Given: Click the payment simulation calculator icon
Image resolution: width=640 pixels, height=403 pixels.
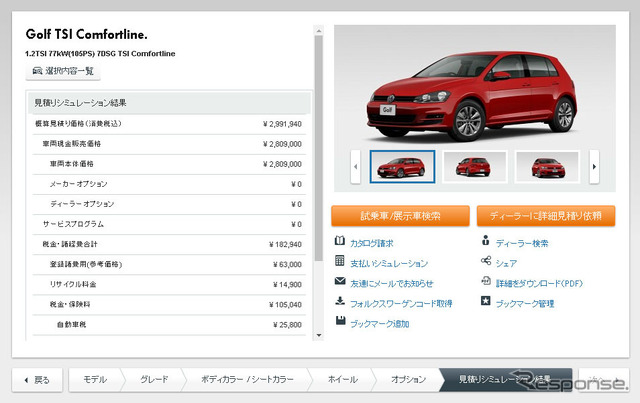Looking at the screenshot, I should (x=340, y=261).
